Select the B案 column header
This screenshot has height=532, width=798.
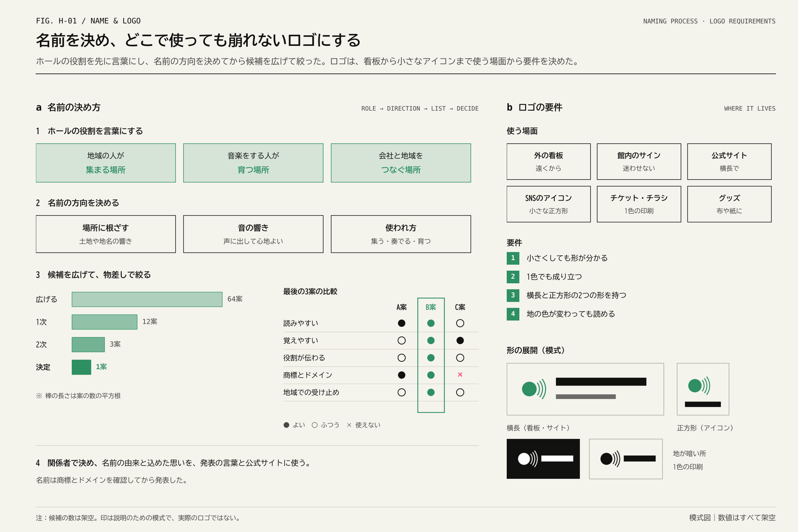431,307
